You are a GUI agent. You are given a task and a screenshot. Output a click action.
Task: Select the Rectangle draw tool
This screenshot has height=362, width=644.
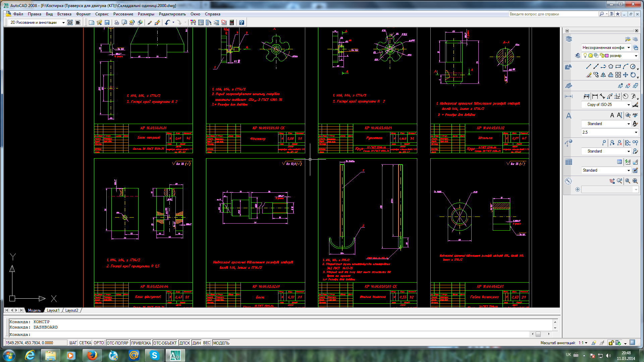(618, 66)
